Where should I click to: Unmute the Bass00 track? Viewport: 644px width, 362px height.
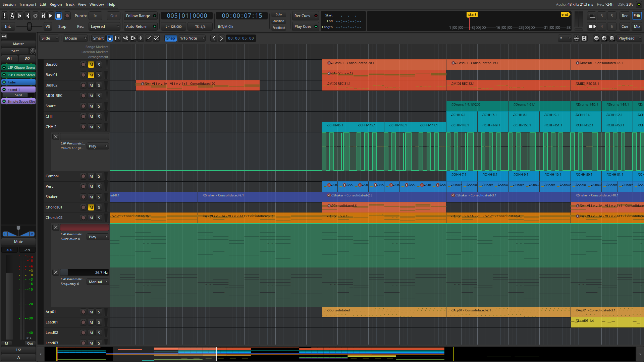point(91,65)
